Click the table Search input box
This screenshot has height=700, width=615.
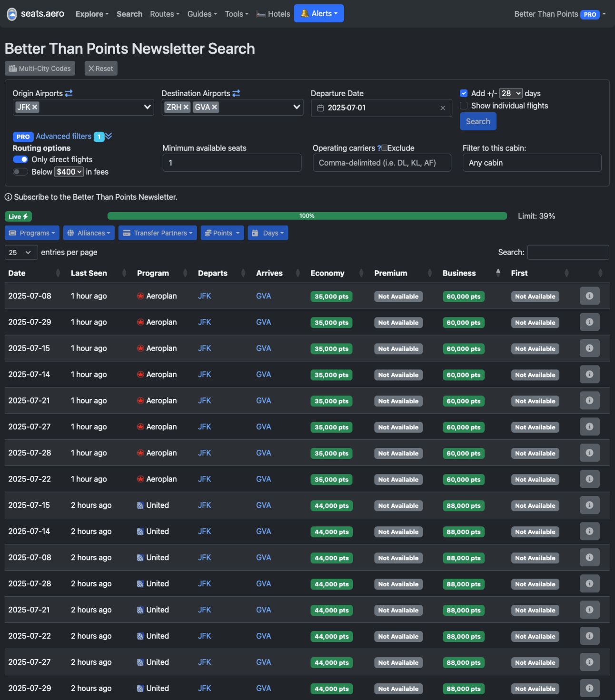pos(568,252)
